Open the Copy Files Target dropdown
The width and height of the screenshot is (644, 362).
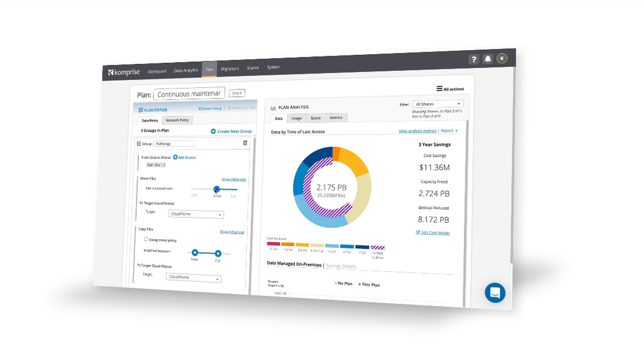click(x=193, y=277)
